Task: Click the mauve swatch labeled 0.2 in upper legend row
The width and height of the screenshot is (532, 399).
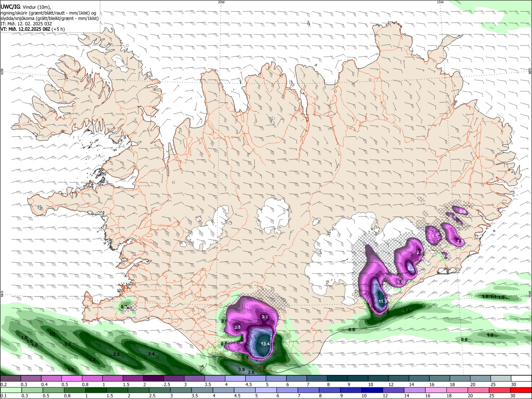Action: pos(11,378)
